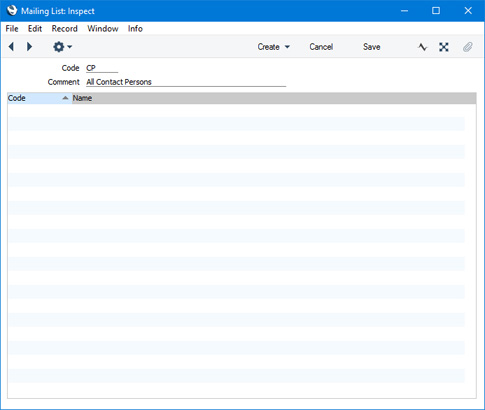Screen dimensions: 485x410
Task: Open the gear operations menu
Action: click(x=59, y=47)
